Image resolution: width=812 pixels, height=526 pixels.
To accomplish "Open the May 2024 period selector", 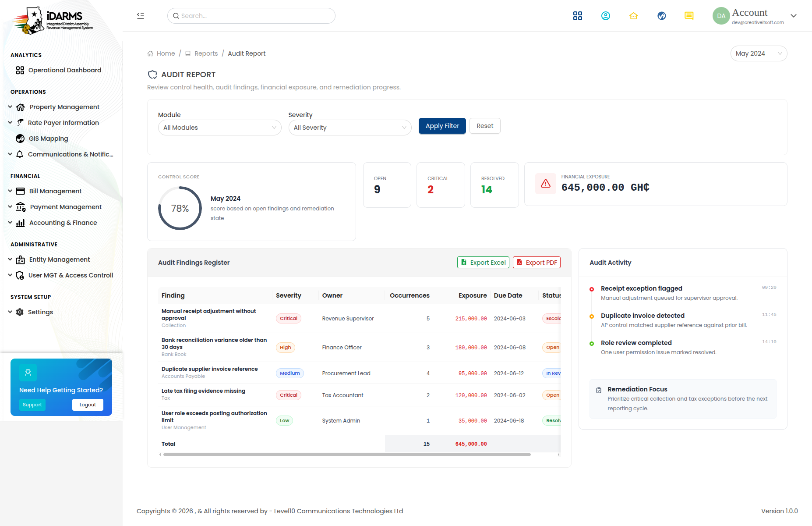I will 759,53.
